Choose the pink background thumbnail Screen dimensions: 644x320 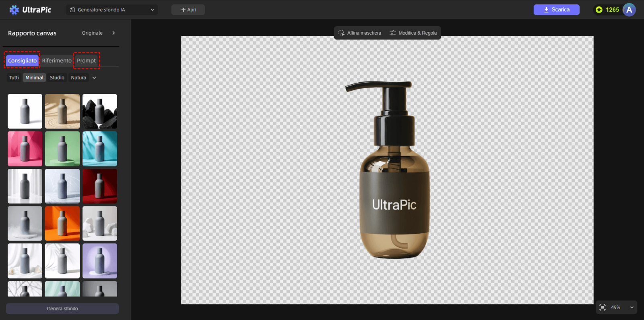coord(25,149)
